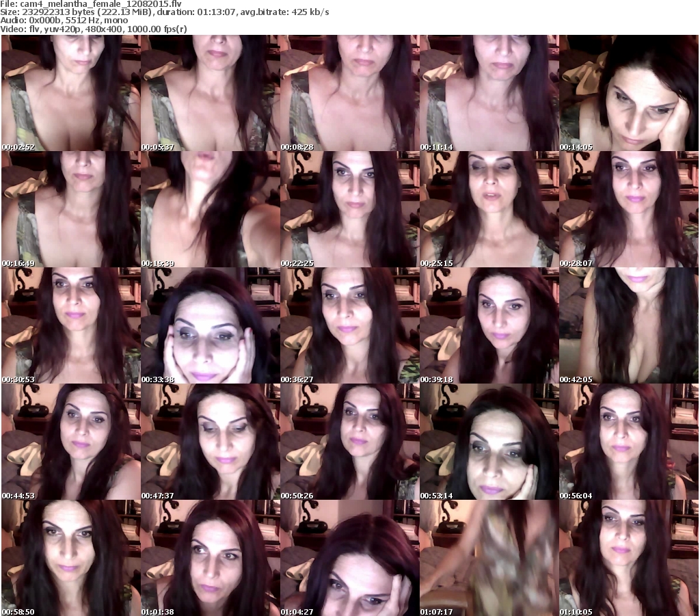The height and width of the screenshot is (616, 700).
Task: Click the Video format info line
Action: coord(93,29)
